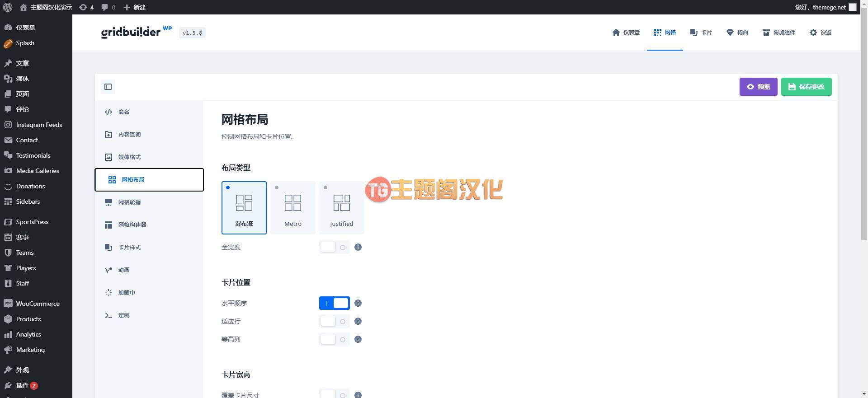Open the 动画 settings section
Screen dimensions: 868x398
pos(149,270)
